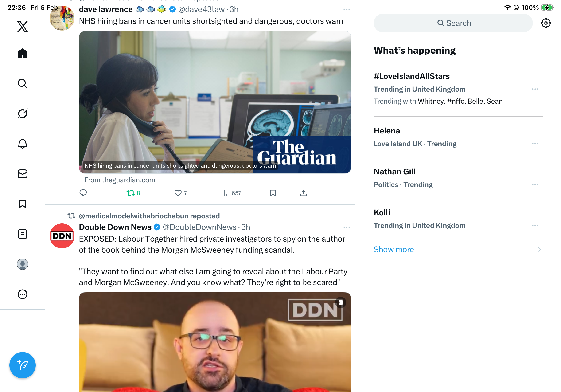561x392 pixels.
Task: Click the compose post button
Action: coord(23,365)
